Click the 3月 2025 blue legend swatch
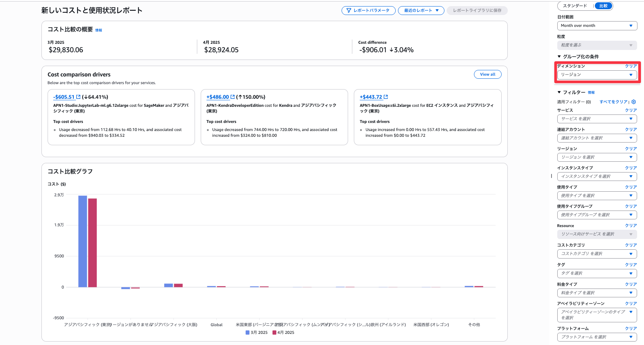The height and width of the screenshot is (345, 644). click(x=248, y=333)
